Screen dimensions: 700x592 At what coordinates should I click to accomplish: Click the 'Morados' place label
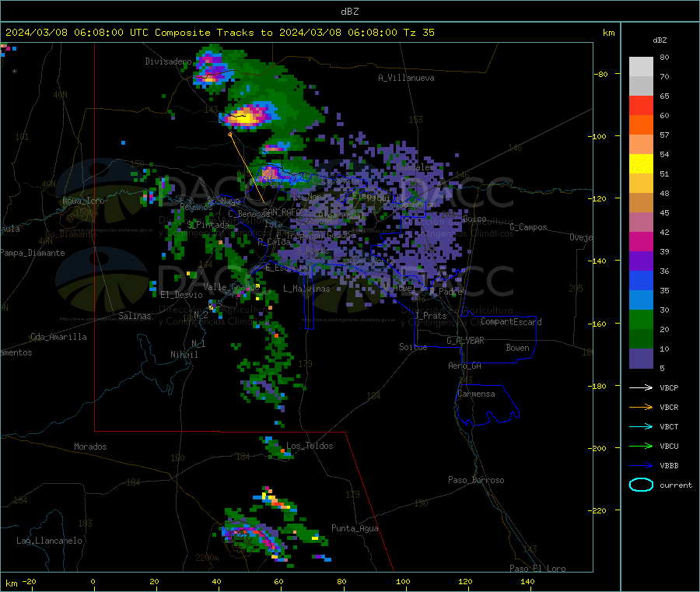click(90, 447)
